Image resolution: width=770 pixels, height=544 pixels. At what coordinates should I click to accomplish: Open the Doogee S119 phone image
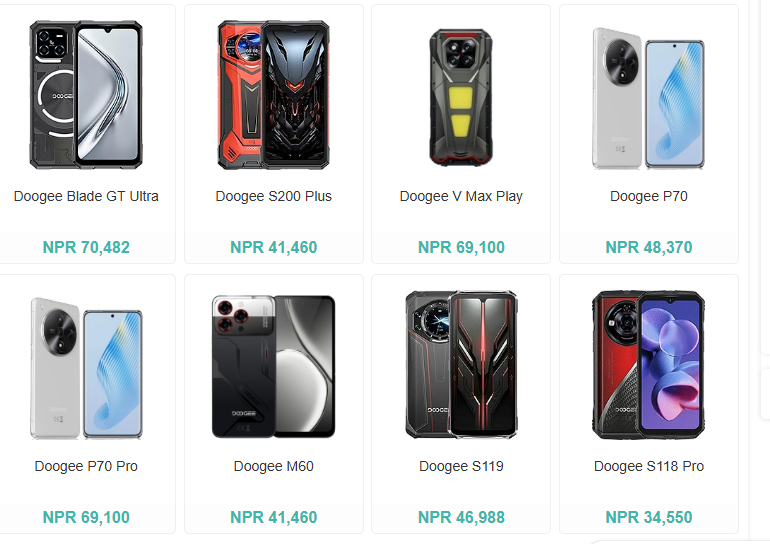pyautogui.click(x=461, y=365)
